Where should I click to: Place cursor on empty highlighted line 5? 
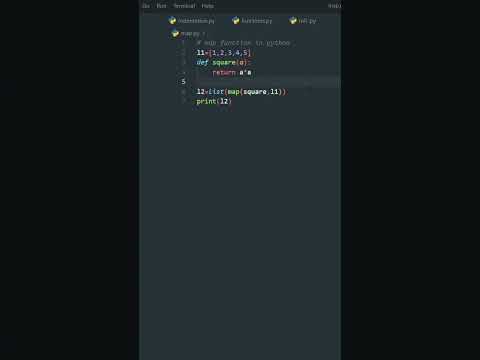267,82
